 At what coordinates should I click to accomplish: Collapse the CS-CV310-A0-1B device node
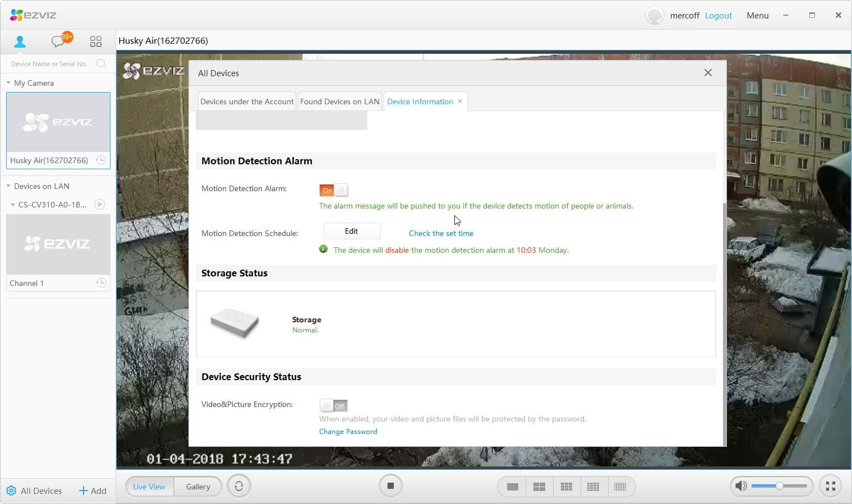tap(13, 205)
